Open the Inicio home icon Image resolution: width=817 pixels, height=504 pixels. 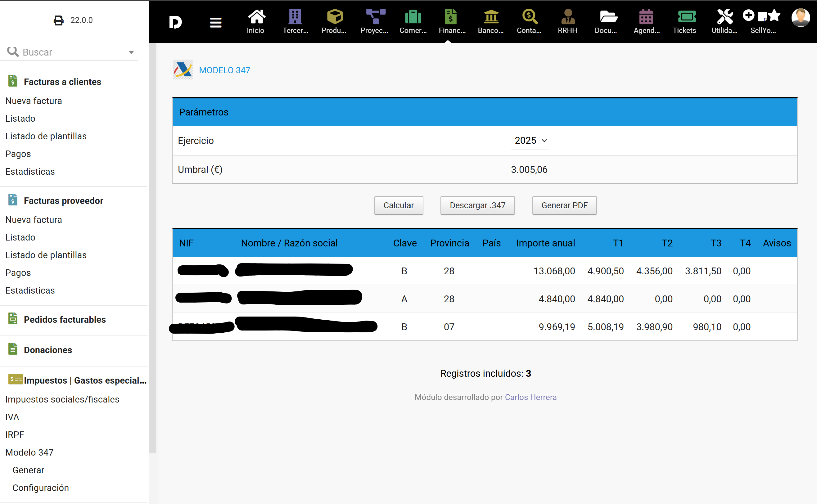256,17
